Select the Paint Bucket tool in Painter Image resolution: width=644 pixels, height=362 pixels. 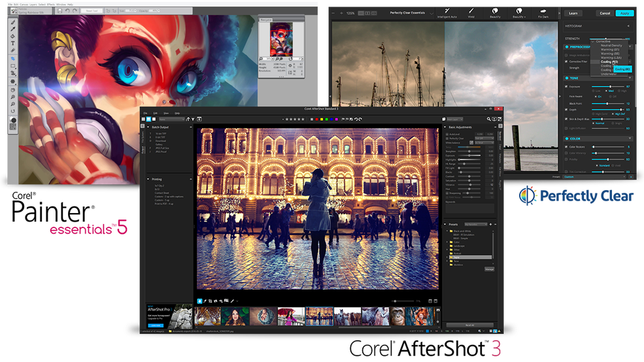(12, 36)
